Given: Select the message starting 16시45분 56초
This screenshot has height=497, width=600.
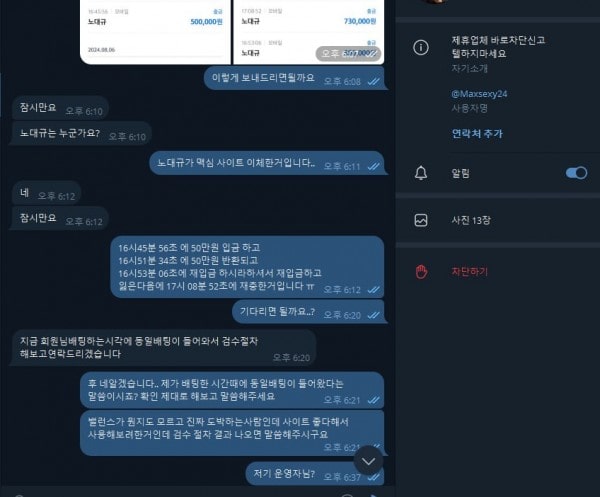Looking at the screenshot, I should 247,267.
